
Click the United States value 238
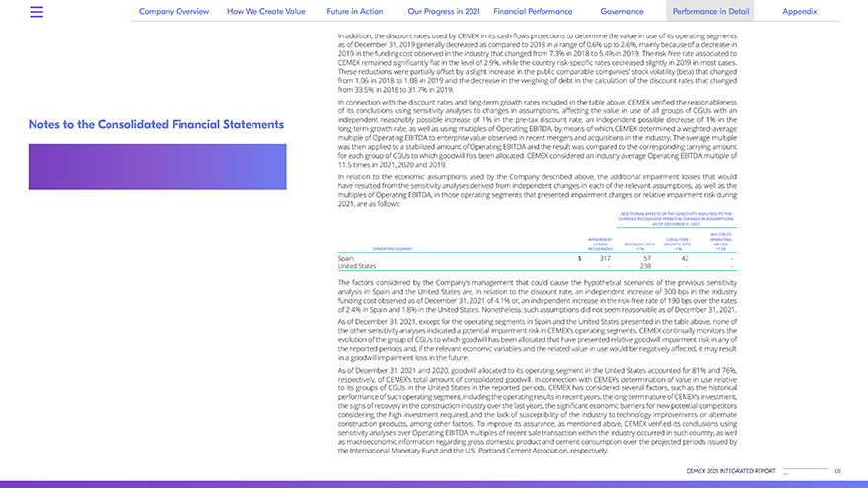tap(645, 266)
